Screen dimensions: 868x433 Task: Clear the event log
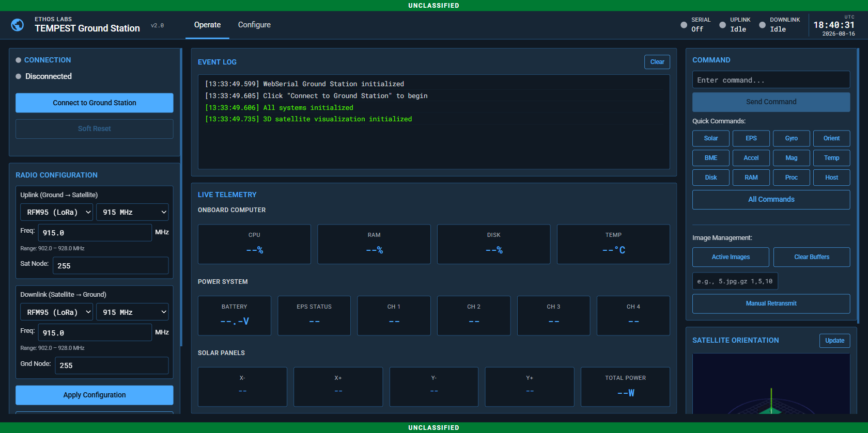657,62
